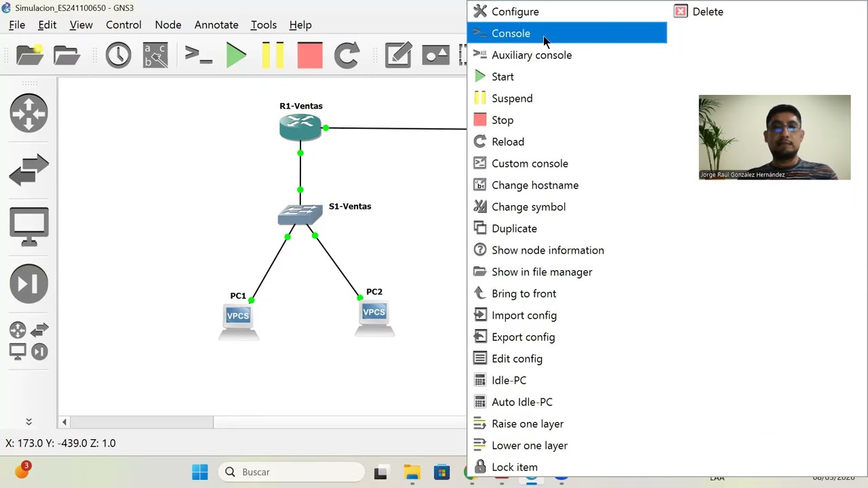Toggle show interface labels icon
Screen dimensions: 868x488
click(x=155, y=55)
